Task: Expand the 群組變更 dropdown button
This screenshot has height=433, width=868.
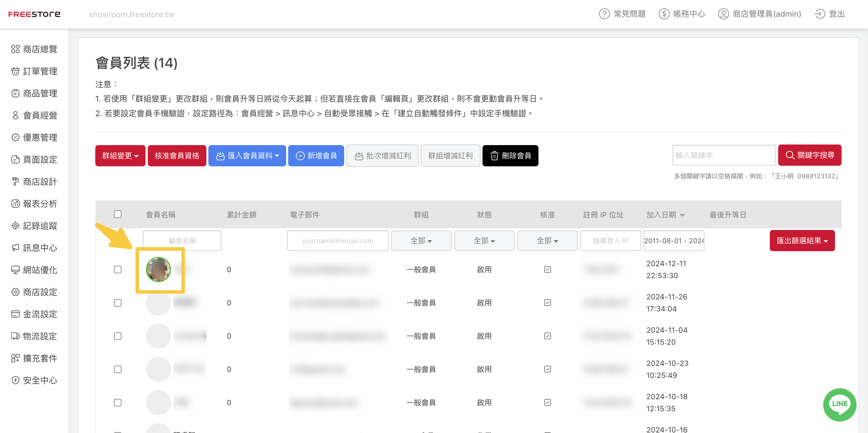Action: (x=120, y=156)
